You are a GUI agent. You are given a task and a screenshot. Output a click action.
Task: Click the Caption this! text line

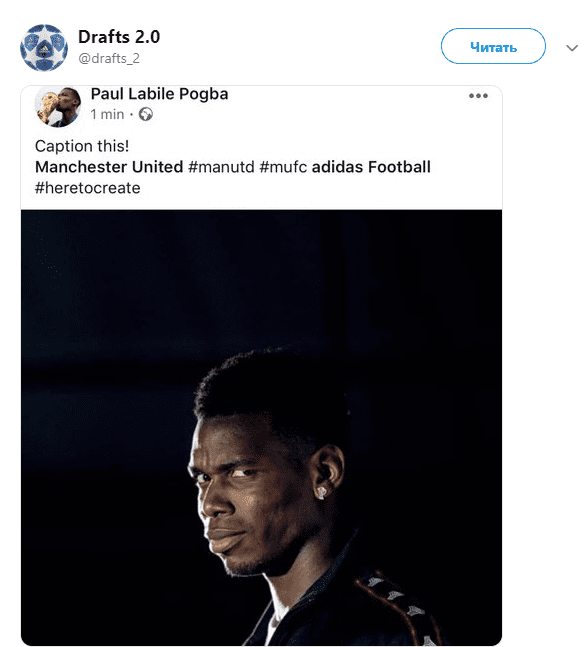click(82, 146)
